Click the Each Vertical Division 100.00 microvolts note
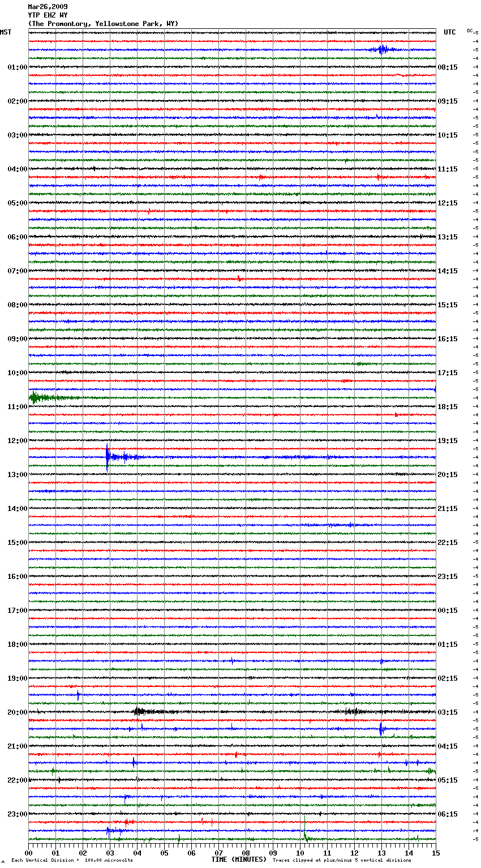 point(72,861)
